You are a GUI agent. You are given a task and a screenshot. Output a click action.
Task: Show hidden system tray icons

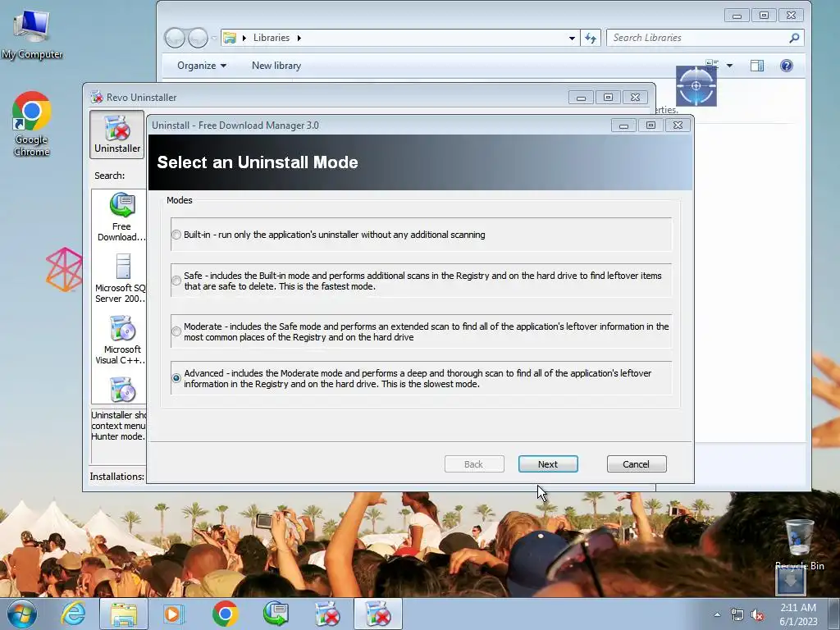pyautogui.click(x=717, y=614)
